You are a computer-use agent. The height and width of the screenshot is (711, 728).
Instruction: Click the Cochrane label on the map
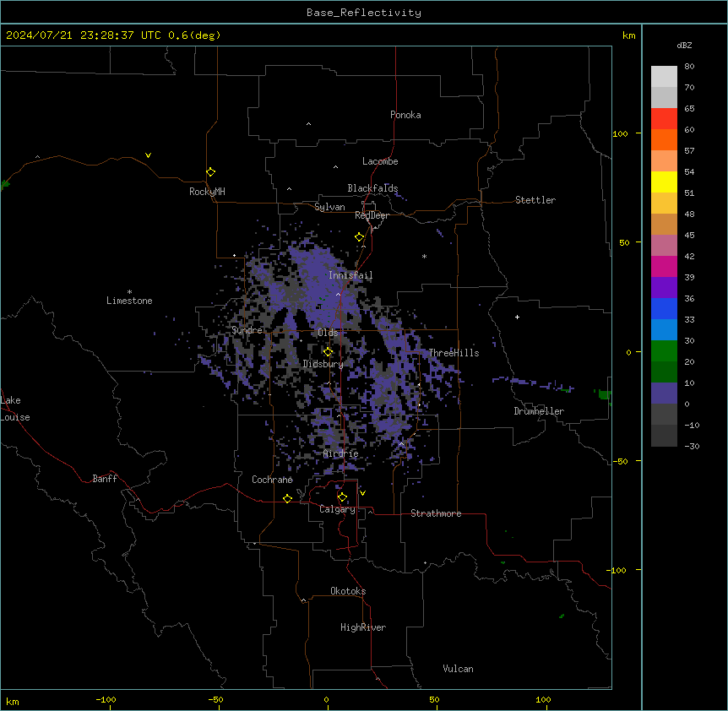(272, 480)
